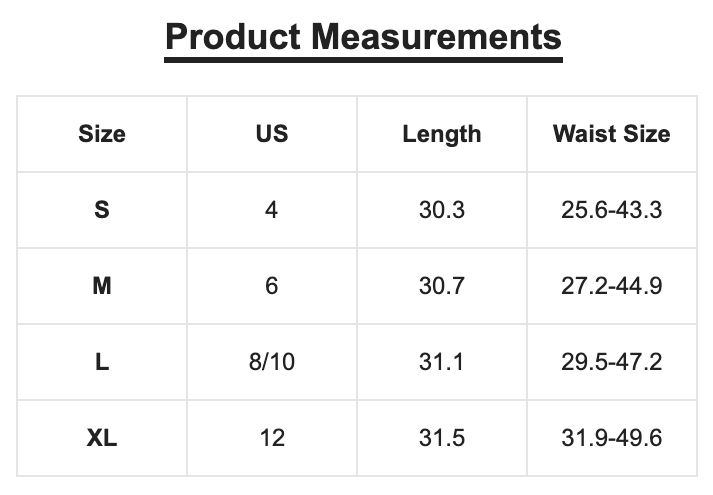This screenshot has width=713, height=495.
Task: Select the M size row label
Action: [x=102, y=286]
